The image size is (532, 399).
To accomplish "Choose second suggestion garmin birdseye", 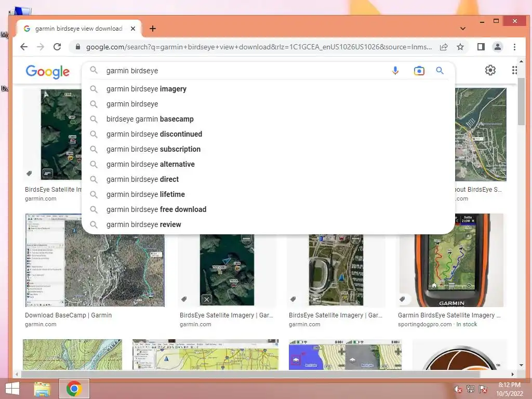I will tap(268, 104).
